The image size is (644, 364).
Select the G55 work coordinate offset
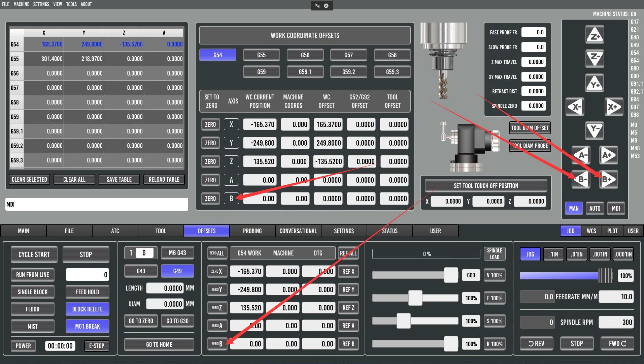coord(261,55)
